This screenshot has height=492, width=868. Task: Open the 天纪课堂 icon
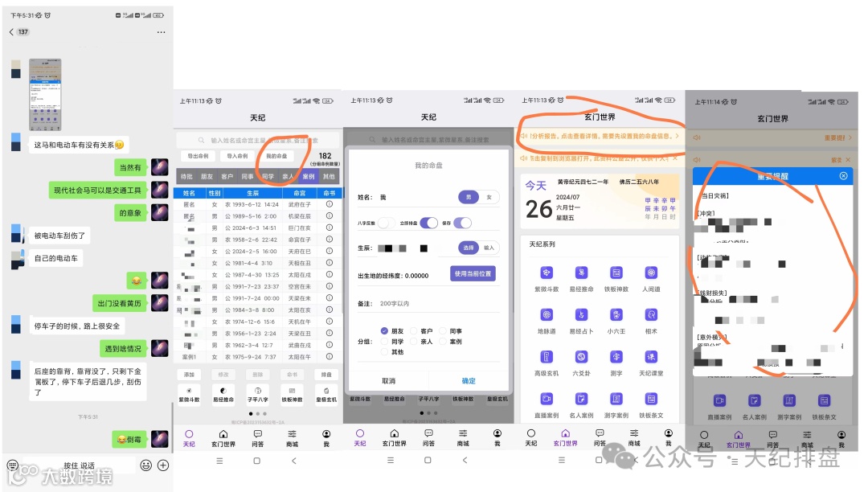651,357
